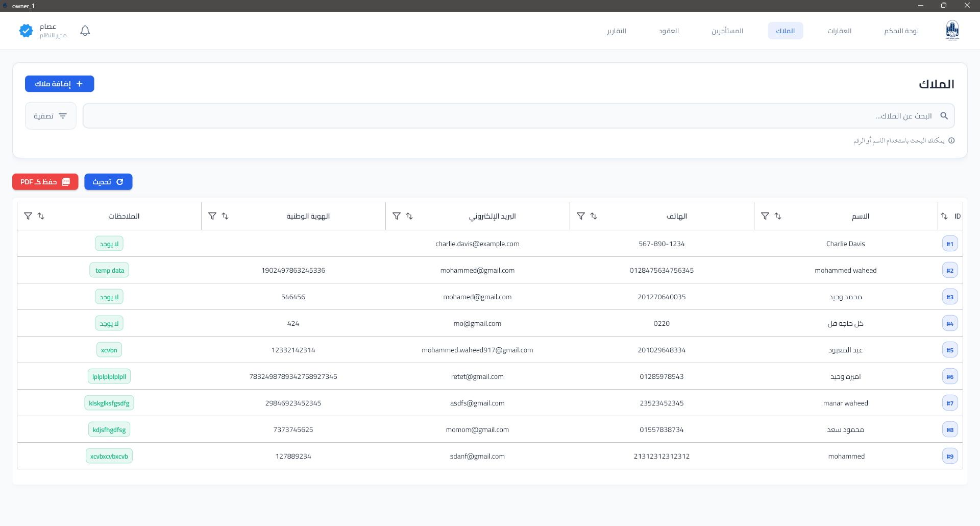Click the klskglksfgsdfg note tag

click(x=109, y=403)
